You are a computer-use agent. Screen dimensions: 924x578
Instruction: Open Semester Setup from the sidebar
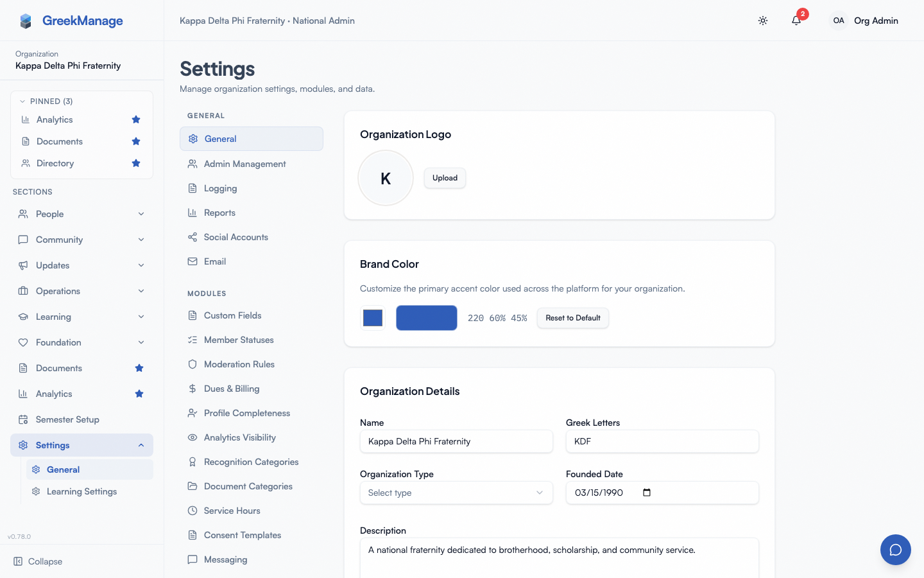pos(82,419)
